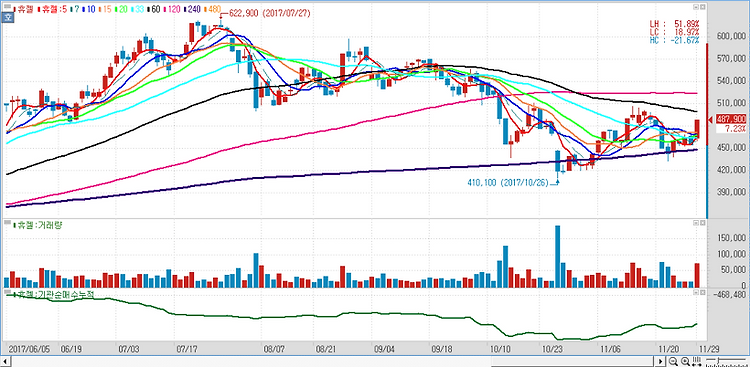Click the 570,000 price axis label
Image resolution: width=750 pixels, height=367 pixels.
(732, 59)
